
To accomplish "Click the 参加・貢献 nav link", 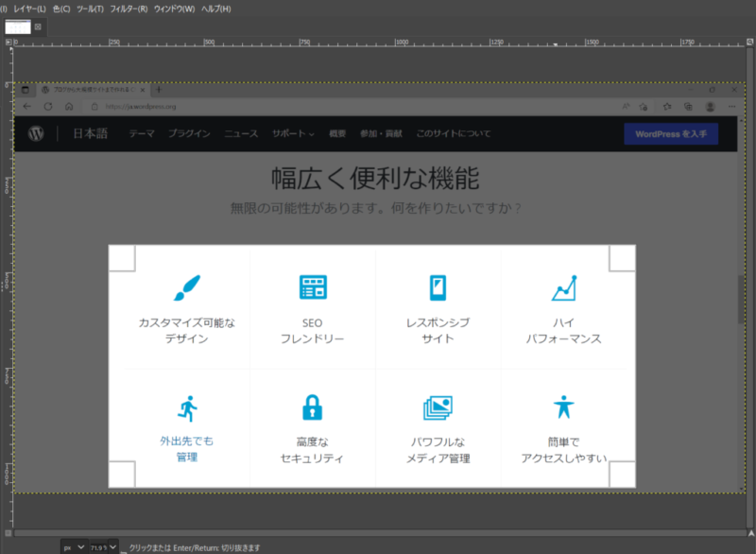I will [x=382, y=133].
